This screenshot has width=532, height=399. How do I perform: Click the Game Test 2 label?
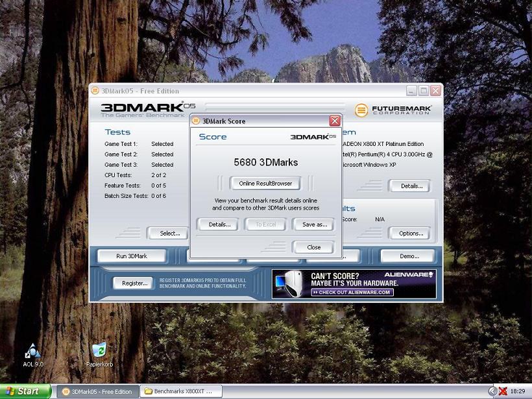click(x=121, y=154)
